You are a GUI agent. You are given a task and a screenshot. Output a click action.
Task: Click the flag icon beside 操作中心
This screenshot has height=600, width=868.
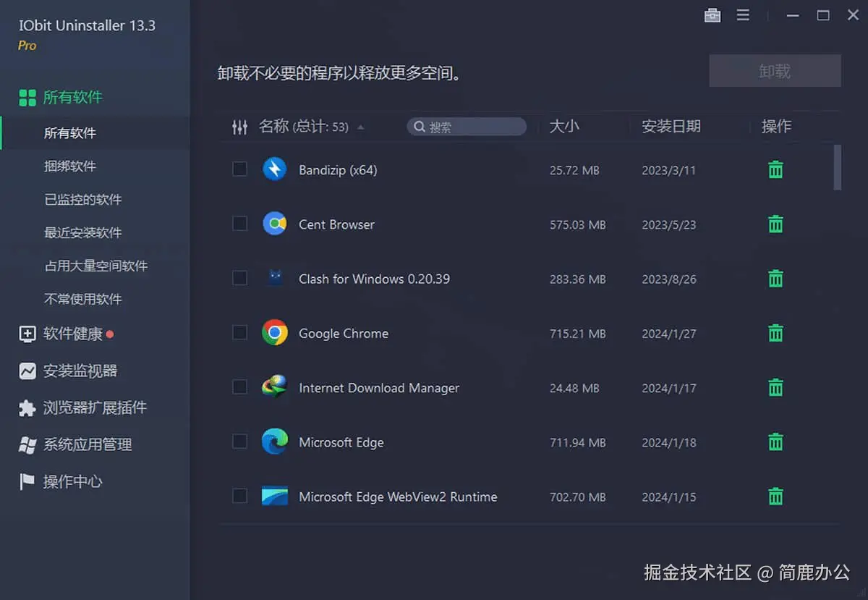tap(27, 482)
